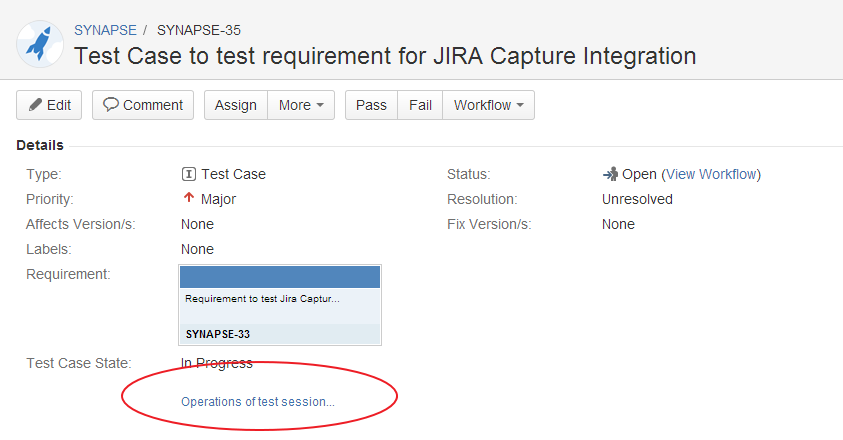843x440 pixels.
Task: Open the SYNAPSE-33 requirement key
Action: (218, 334)
